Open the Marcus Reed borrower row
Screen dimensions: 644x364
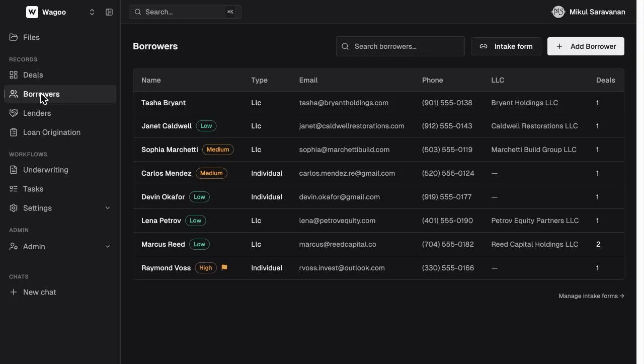[378, 244]
